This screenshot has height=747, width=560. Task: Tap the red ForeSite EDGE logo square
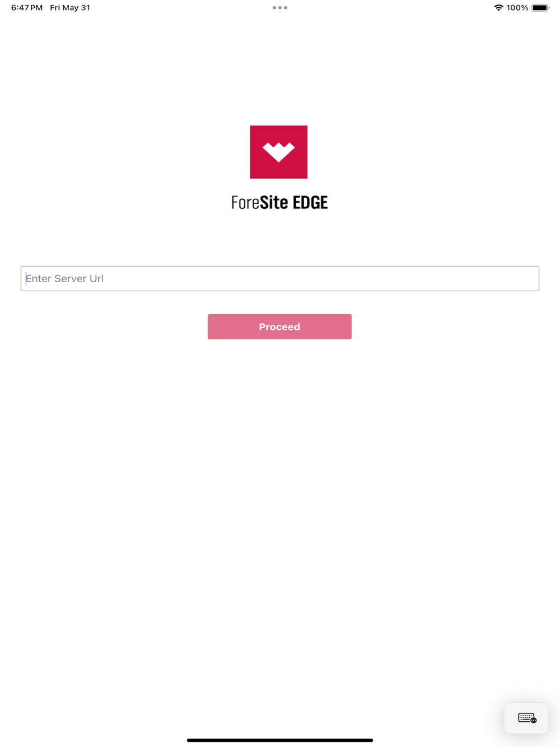click(278, 152)
